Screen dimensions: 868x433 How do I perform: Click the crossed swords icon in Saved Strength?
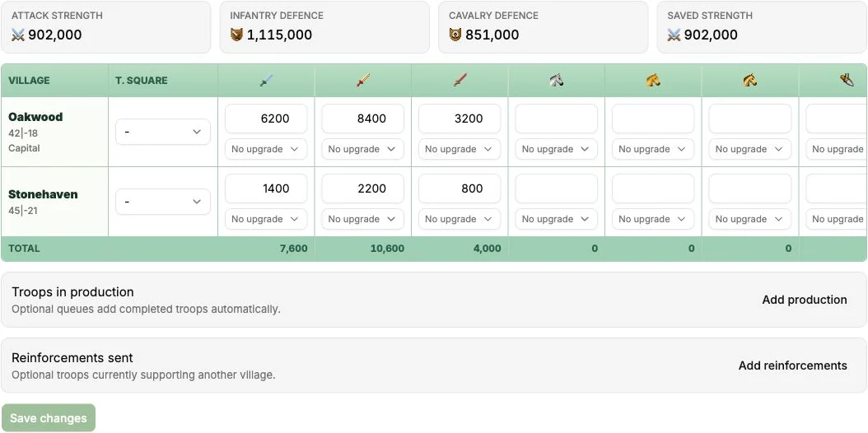674,35
